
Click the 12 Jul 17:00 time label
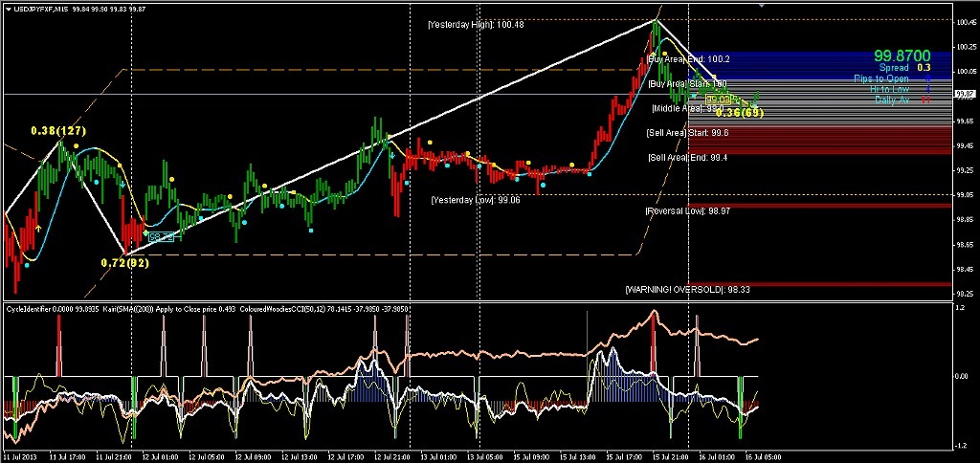344,456
